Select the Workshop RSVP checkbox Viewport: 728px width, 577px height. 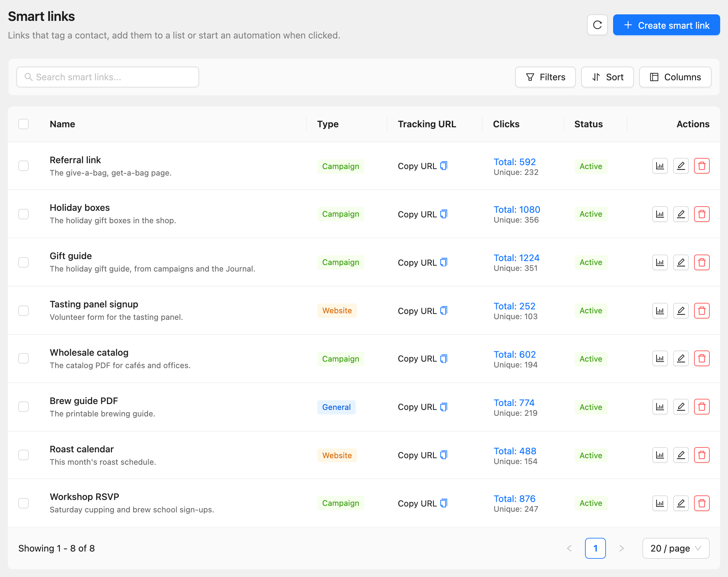[x=23, y=503]
